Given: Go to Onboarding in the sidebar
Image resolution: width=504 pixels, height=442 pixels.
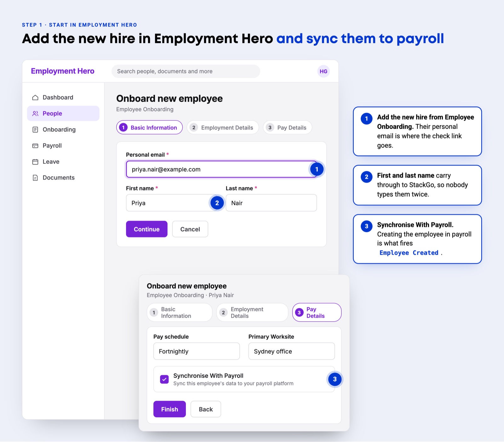Looking at the screenshot, I should click(63, 130).
